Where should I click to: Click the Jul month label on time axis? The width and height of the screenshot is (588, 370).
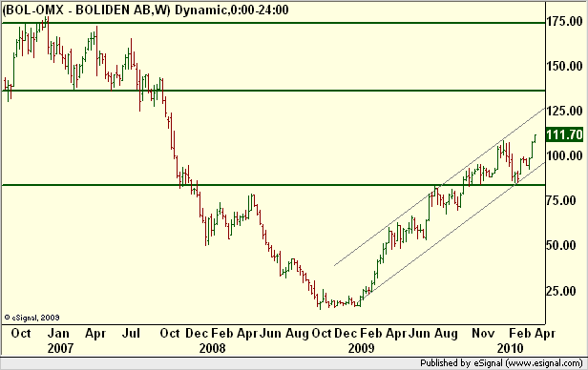(131, 333)
